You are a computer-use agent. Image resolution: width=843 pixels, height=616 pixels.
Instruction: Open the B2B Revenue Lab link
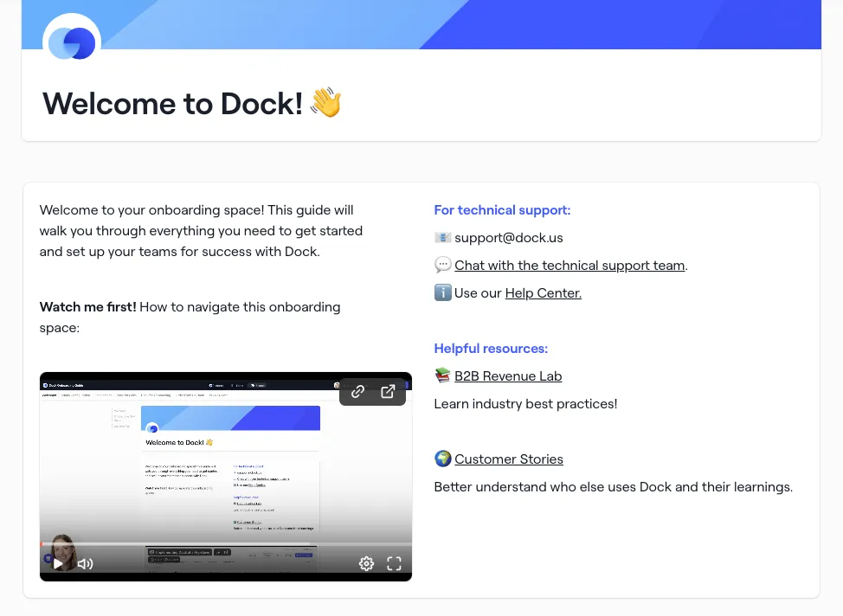508,376
